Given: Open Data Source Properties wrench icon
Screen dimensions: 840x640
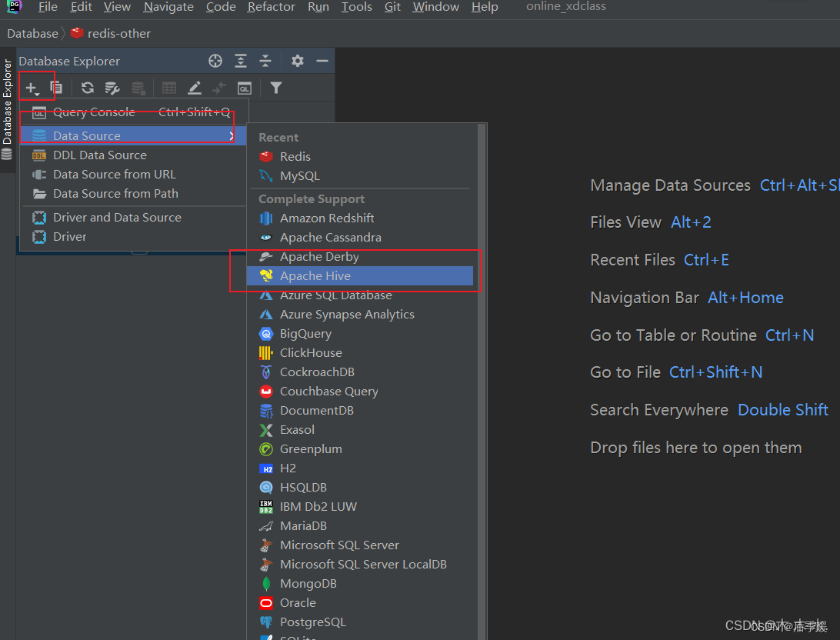Looking at the screenshot, I should click(112, 88).
